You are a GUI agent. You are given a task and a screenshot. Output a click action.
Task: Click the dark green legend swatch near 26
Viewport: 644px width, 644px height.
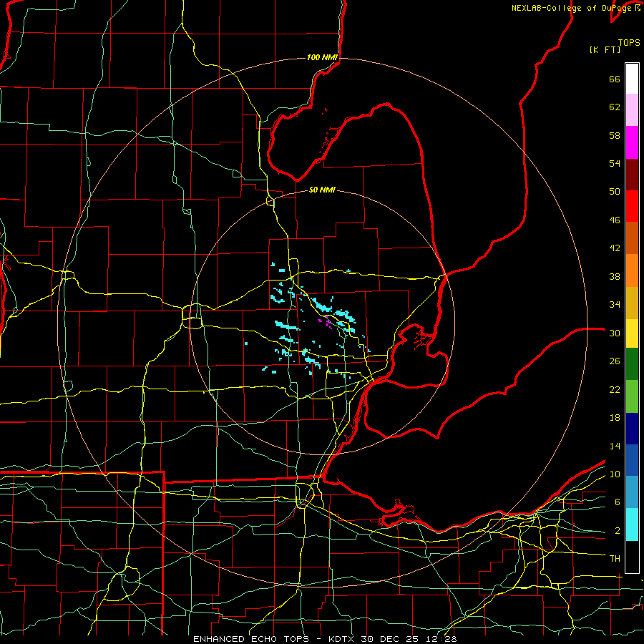632,364
